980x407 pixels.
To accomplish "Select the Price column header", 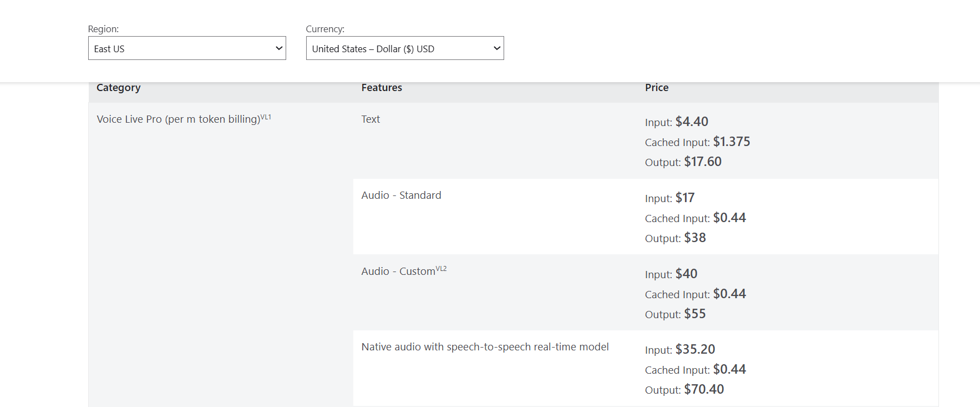I will coord(657,88).
